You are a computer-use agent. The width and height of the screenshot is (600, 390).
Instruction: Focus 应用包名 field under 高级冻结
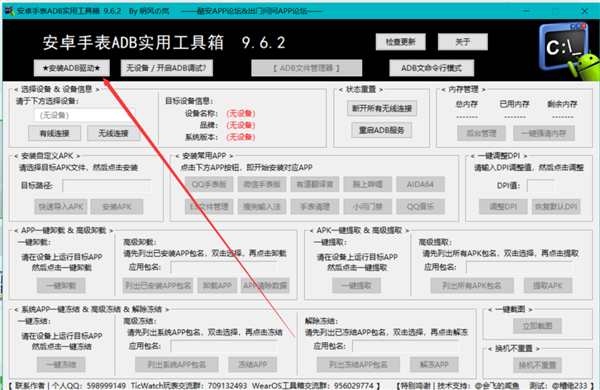[224, 346]
